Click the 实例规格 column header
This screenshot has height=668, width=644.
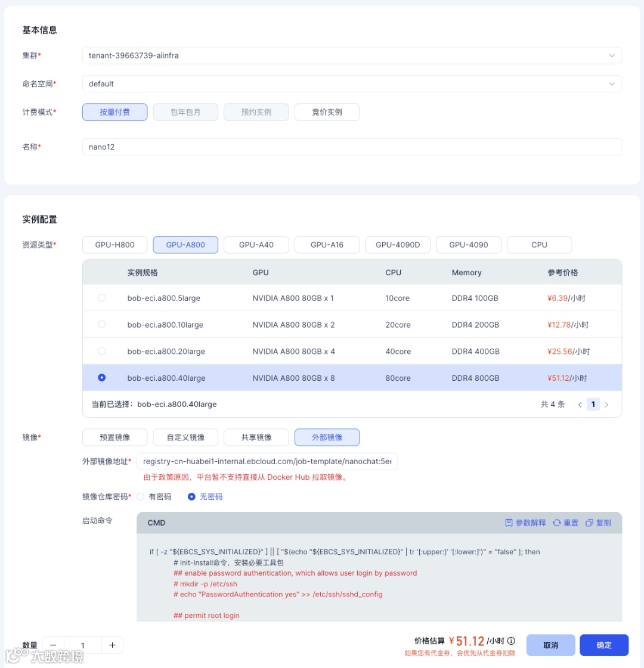pyautogui.click(x=143, y=272)
